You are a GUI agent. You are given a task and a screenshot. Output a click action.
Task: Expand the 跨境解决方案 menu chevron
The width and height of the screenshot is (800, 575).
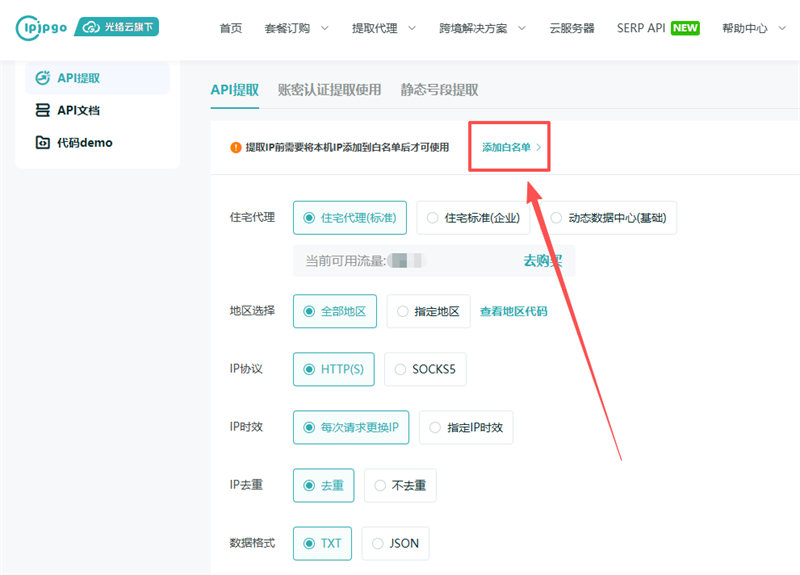coord(522,28)
